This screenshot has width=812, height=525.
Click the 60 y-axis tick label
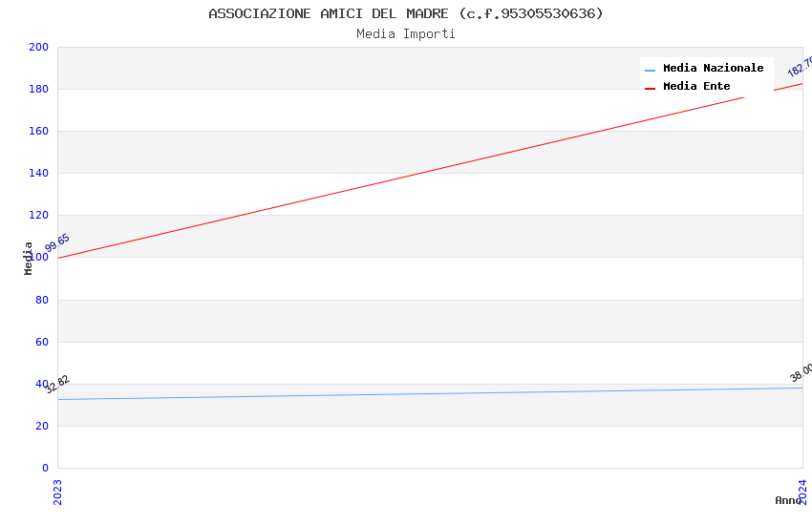coord(42,342)
